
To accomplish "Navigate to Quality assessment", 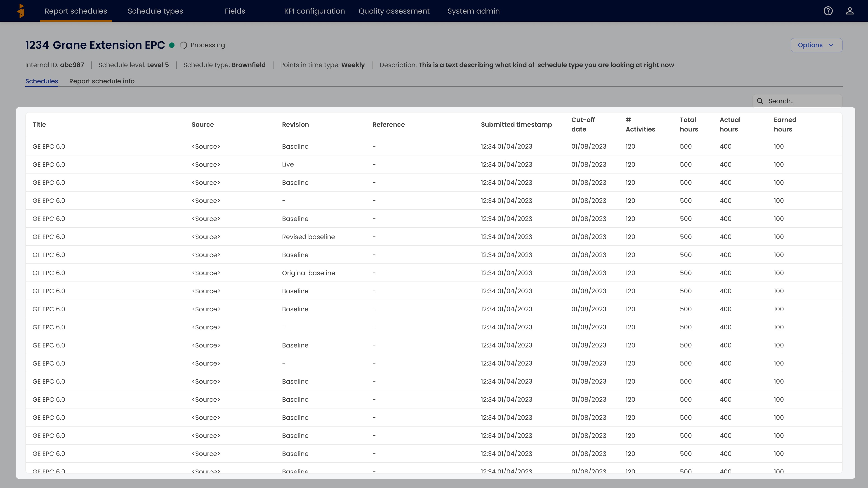I will 394,11.
